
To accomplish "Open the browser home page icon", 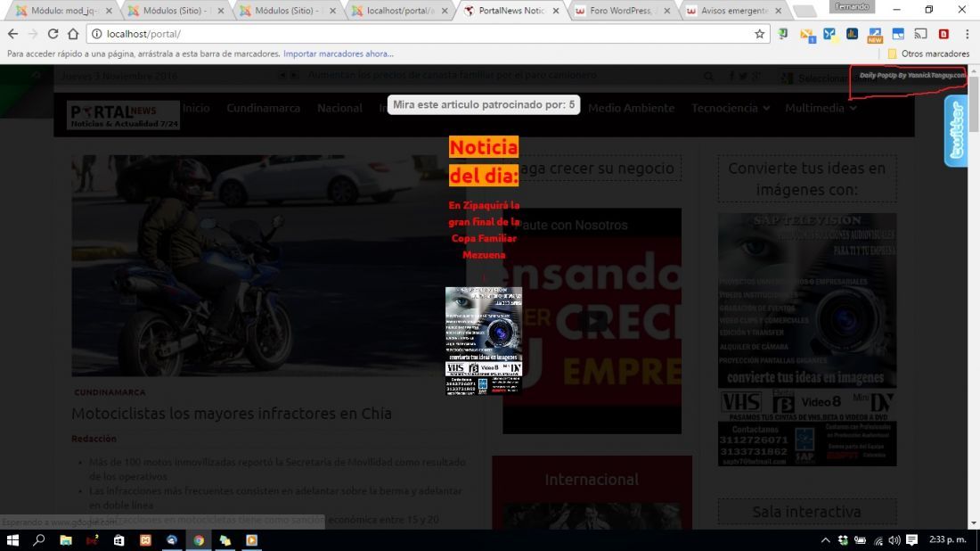I will [x=73, y=34].
